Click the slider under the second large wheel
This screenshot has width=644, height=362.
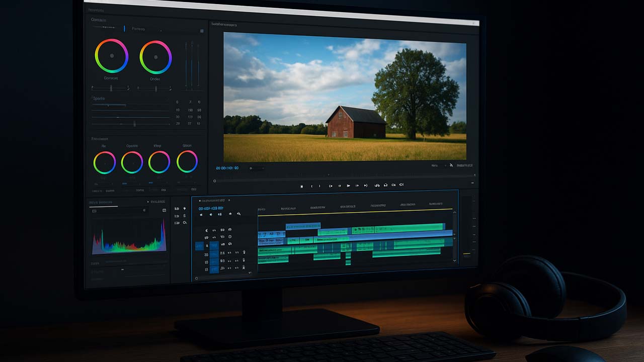click(155, 88)
